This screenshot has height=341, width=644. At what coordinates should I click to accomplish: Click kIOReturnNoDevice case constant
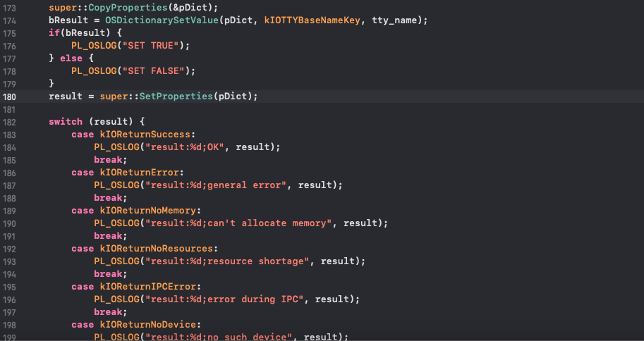(x=150, y=325)
